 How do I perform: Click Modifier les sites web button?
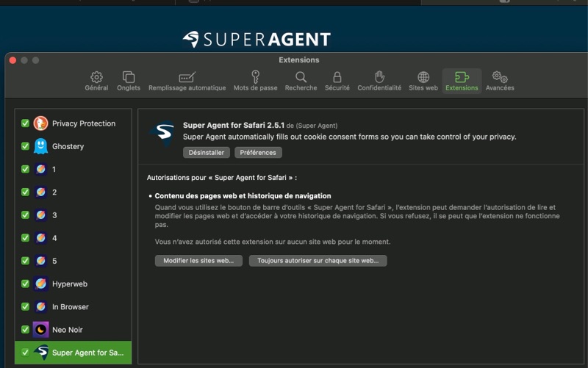coord(198,261)
